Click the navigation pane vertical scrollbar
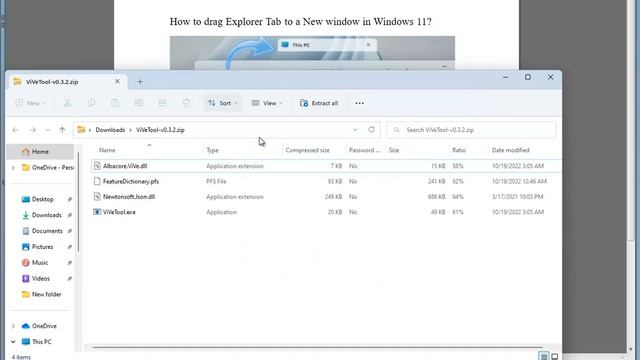 tap(78, 202)
